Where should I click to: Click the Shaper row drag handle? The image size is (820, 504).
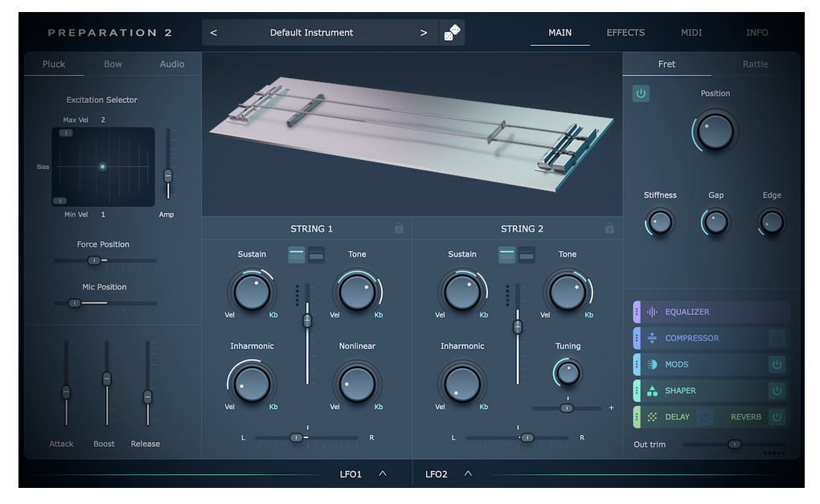(x=637, y=391)
